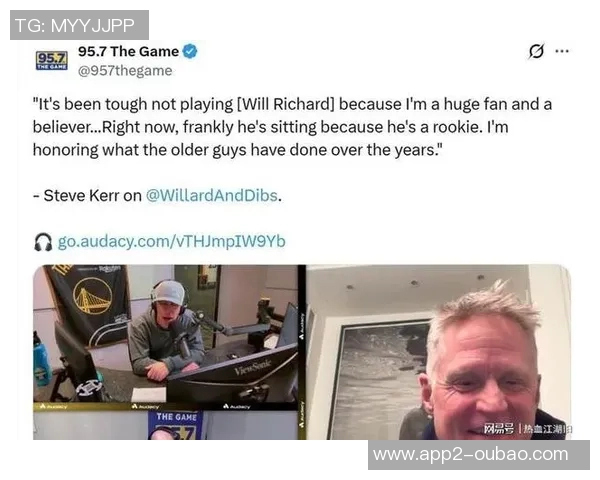
Task: Open the three-dot more options menu
Action: click(562, 51)
